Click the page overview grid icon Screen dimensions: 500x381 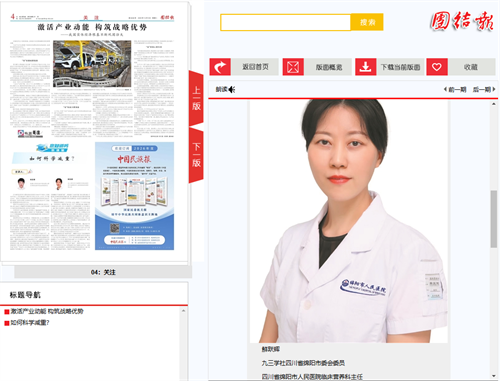[x=293, y=67]
